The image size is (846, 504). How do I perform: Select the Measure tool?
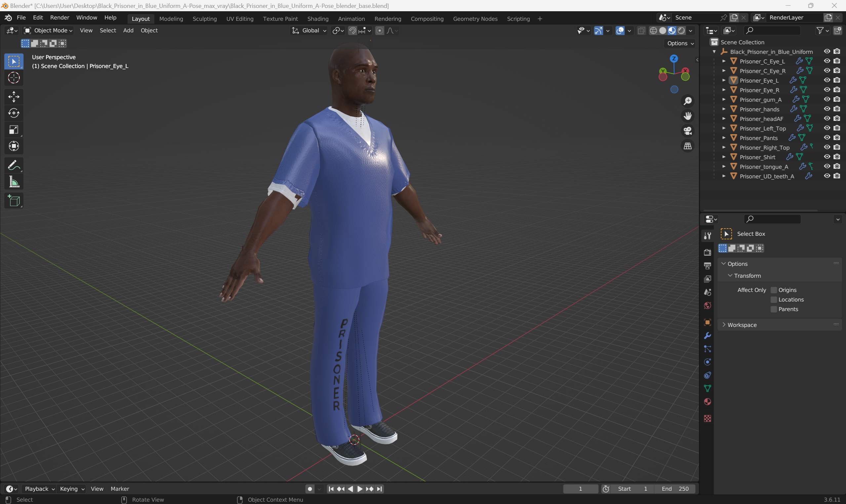(x=14, y=182)
